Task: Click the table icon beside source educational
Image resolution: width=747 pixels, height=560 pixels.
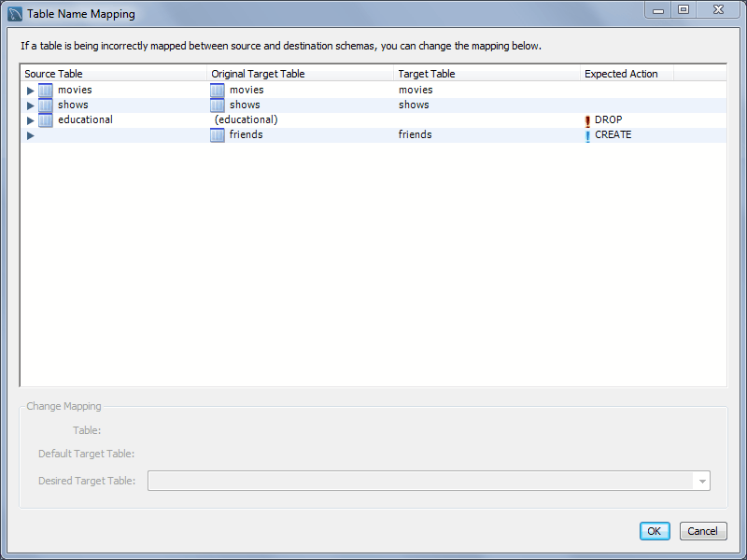Action: coord(46,120)
